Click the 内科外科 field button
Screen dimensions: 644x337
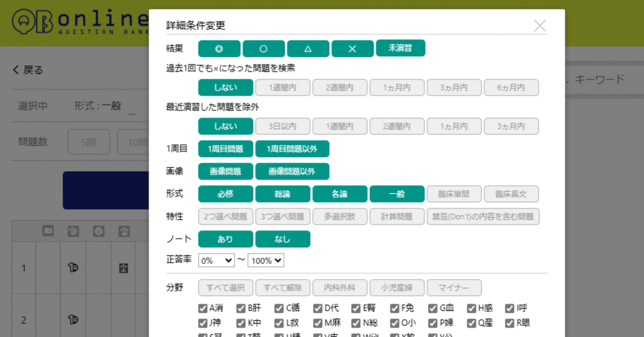[340, 288]
